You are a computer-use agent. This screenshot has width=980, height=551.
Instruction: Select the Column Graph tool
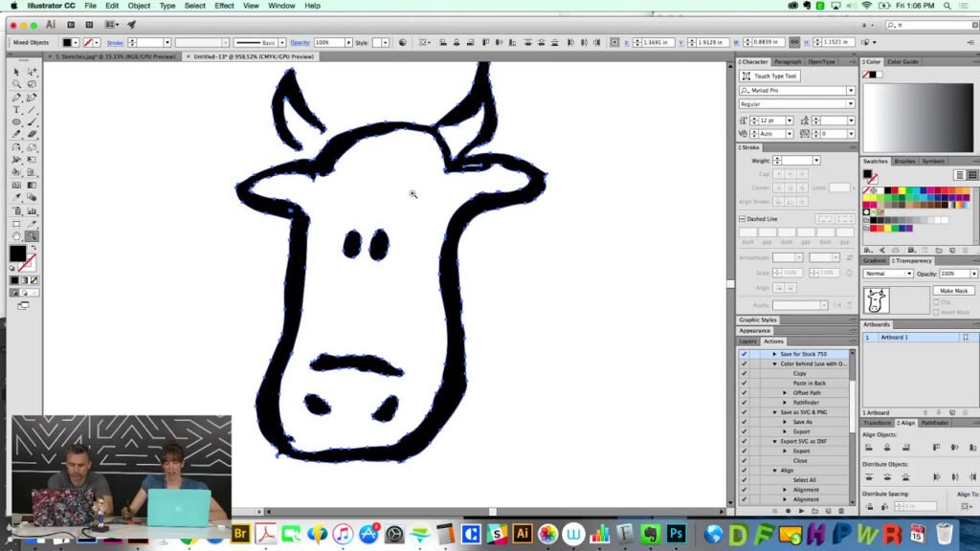tap(32, 211)
